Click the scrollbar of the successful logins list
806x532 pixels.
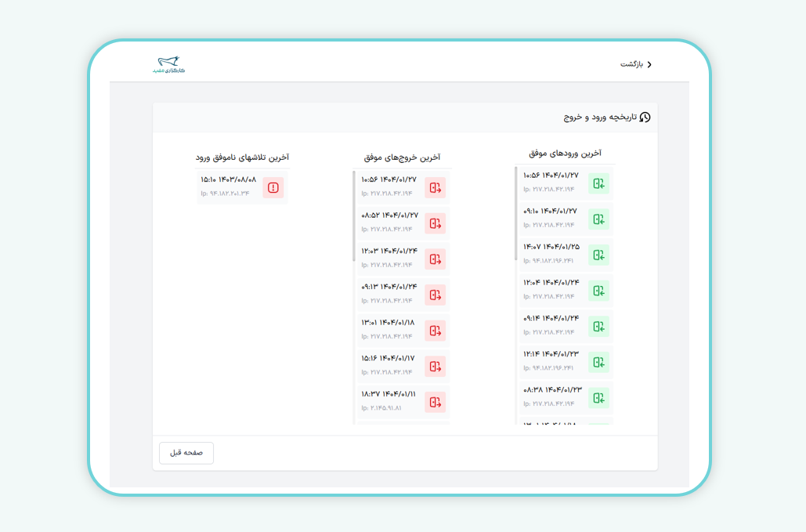[515, 213]
